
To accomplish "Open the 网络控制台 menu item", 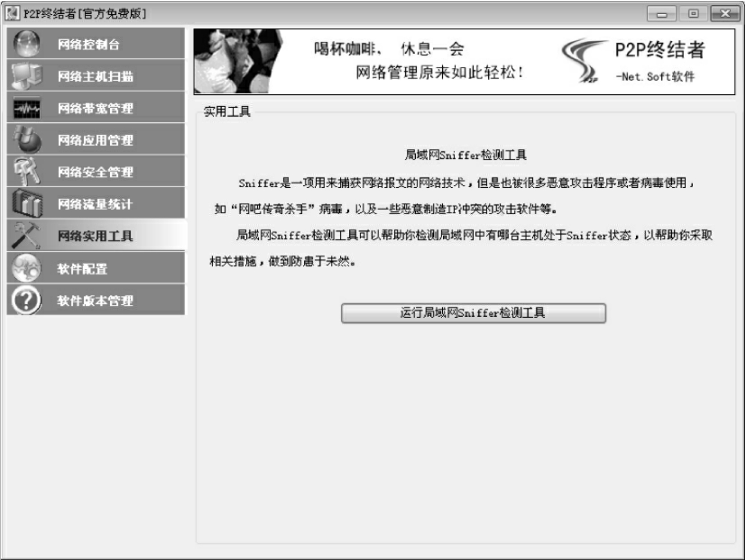I will click(96, 43).
